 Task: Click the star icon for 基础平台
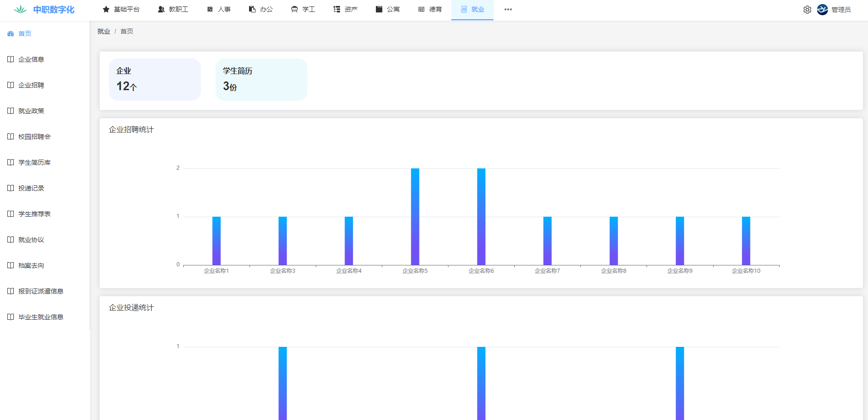pos(106,10)
